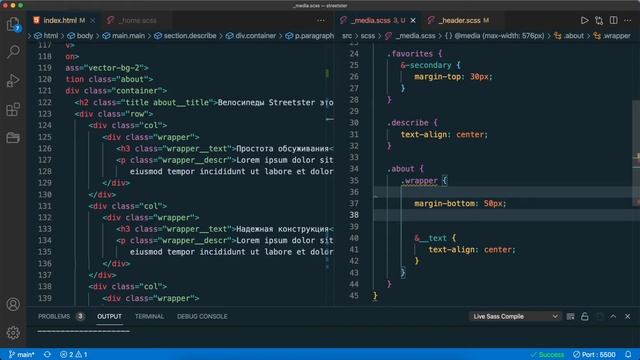The image size is (640, 360).
Task: Open the Output panel tab
Action: [x=109, y=317]
